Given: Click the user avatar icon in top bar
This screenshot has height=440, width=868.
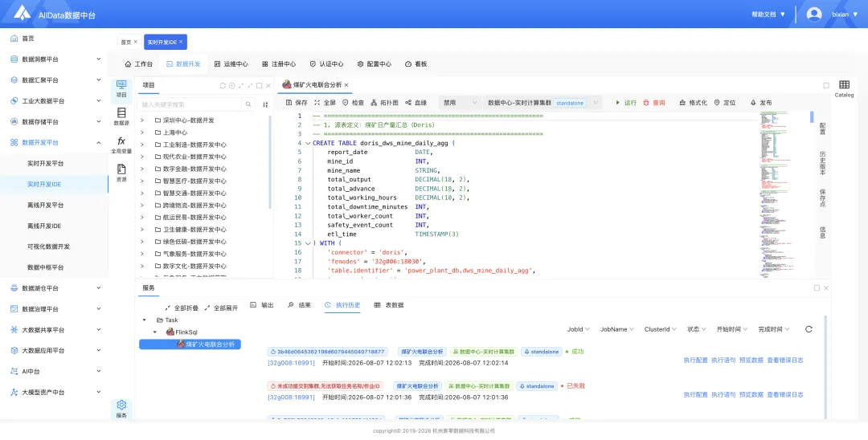Looking at the screenshot, I should (813, 14).
